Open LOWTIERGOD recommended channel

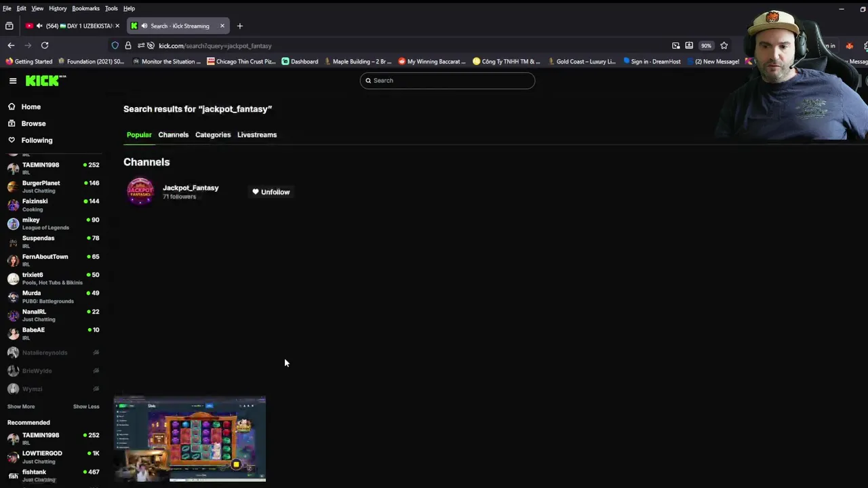pyautogui.click(x=54, y=457)
